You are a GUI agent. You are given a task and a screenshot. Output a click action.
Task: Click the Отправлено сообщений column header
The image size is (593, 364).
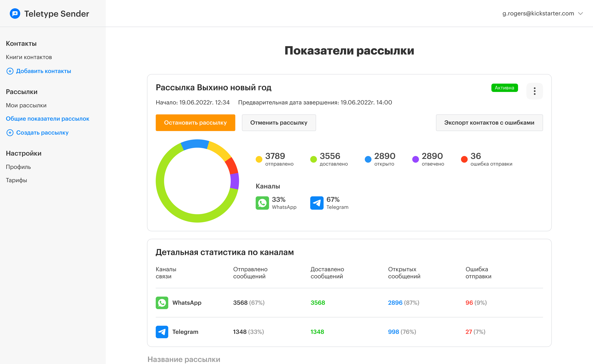(250, 273)
